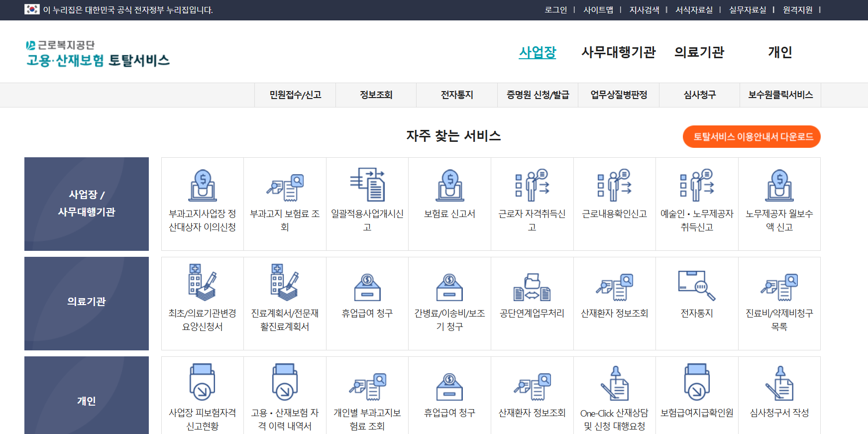Open 산재환자 정보조회 in 개인 row
The image size is (868, 434).
pos(532,387)
